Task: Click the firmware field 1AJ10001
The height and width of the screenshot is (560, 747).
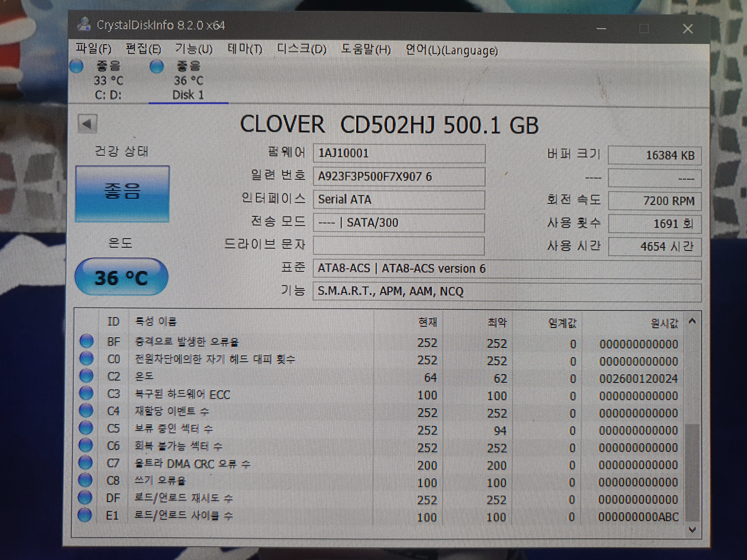Action: point(399,154)
